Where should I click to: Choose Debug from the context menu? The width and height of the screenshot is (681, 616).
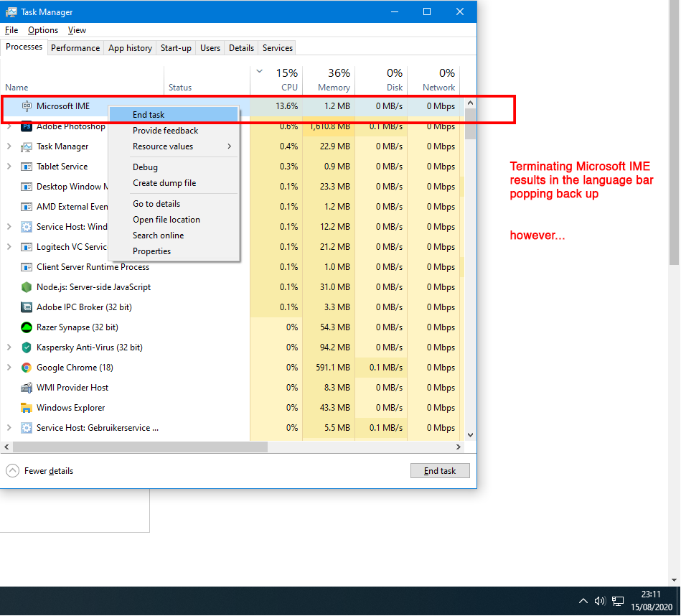pos(174,167)
